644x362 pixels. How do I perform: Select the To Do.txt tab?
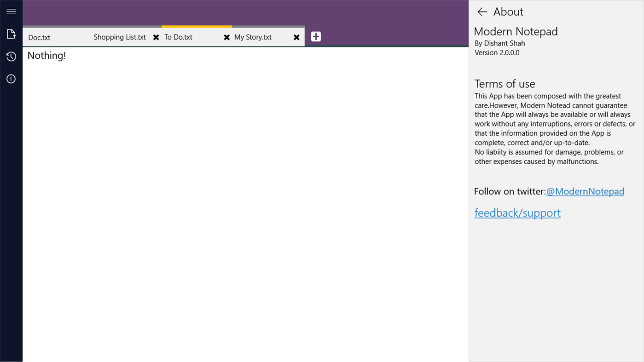(x=178, y=37)
